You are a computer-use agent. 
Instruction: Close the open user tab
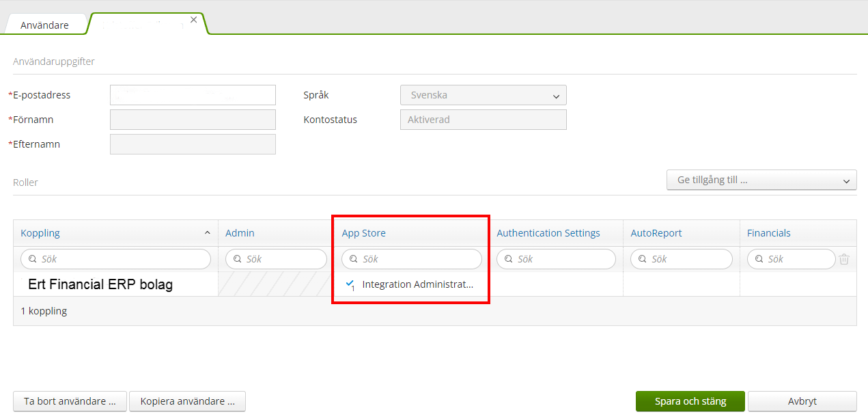(x=193, y=20)
